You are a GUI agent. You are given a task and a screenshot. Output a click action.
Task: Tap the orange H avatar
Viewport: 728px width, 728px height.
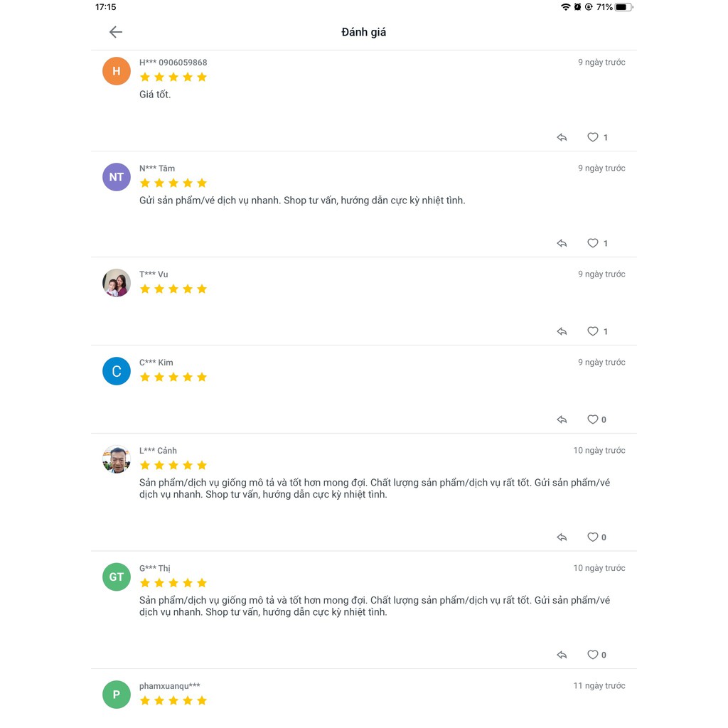[x=117, y=71]
